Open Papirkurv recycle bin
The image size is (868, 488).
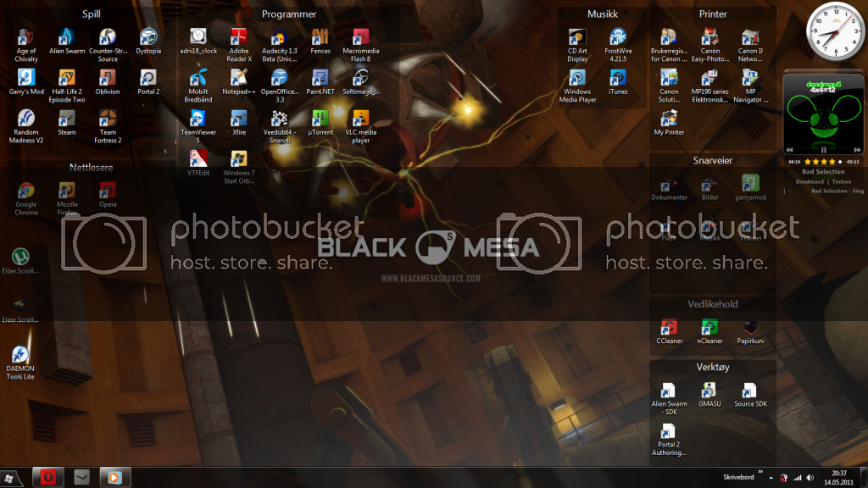click(x=750, y=328)
